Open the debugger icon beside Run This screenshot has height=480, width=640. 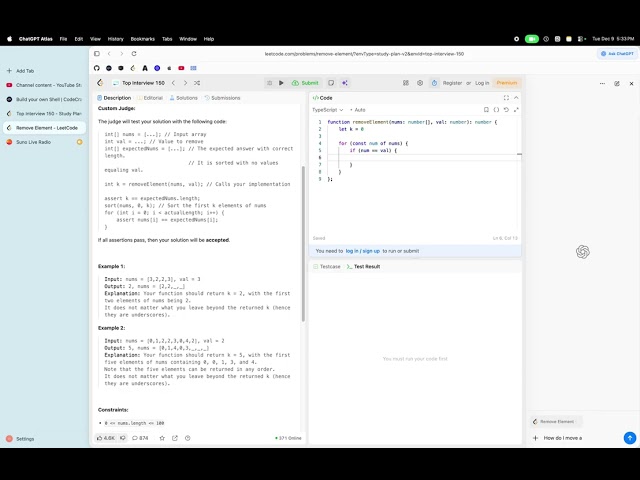pos(269,83)
